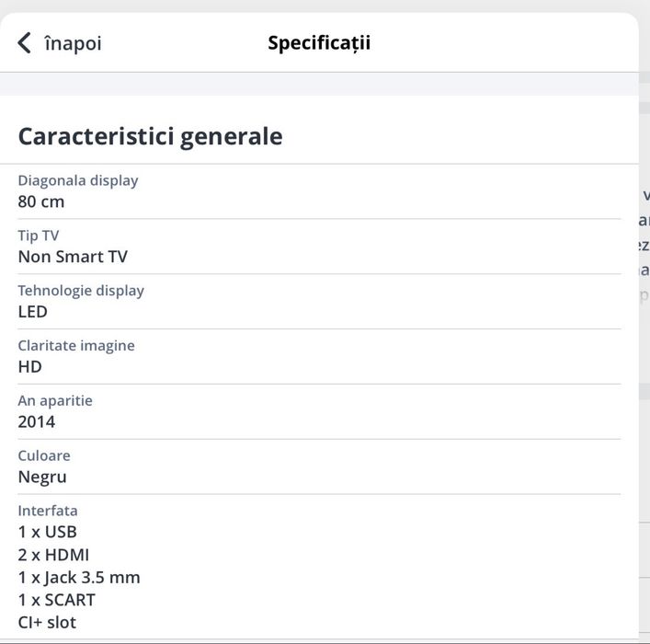Click the "1 x Jack 3.5 mm" entry

pos(79,578)
